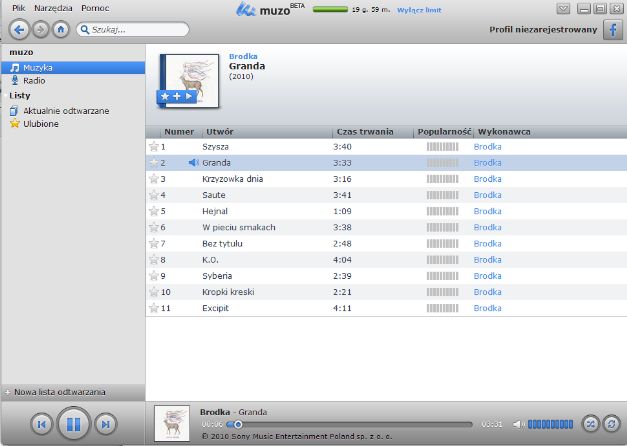The width and height of the screenshot is (627, 446).
Task: Open the home page icon
Action: 61,30
